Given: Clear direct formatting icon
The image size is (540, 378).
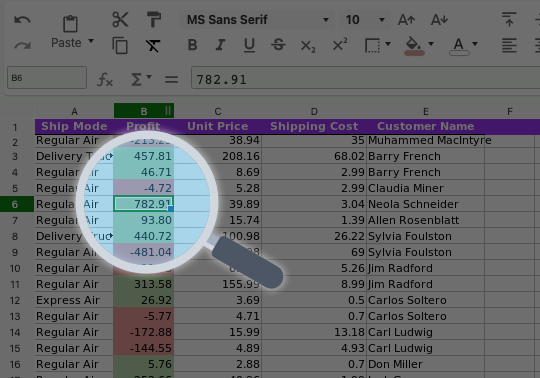Looking at the screenshot, I should click(153, 45).
